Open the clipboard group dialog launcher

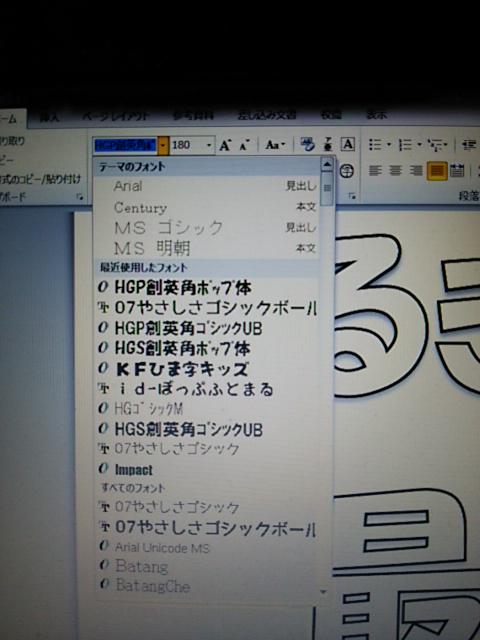(x=80, y=197)
